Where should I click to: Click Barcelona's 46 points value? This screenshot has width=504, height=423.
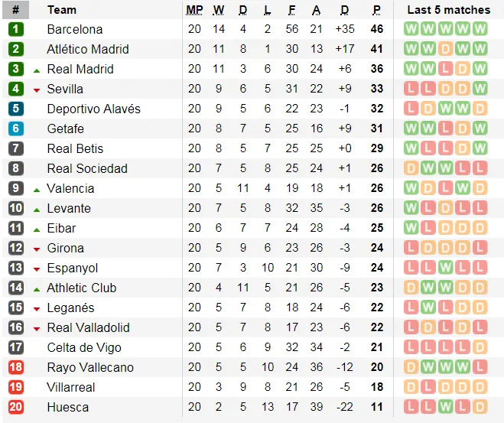tap(376, 29)
